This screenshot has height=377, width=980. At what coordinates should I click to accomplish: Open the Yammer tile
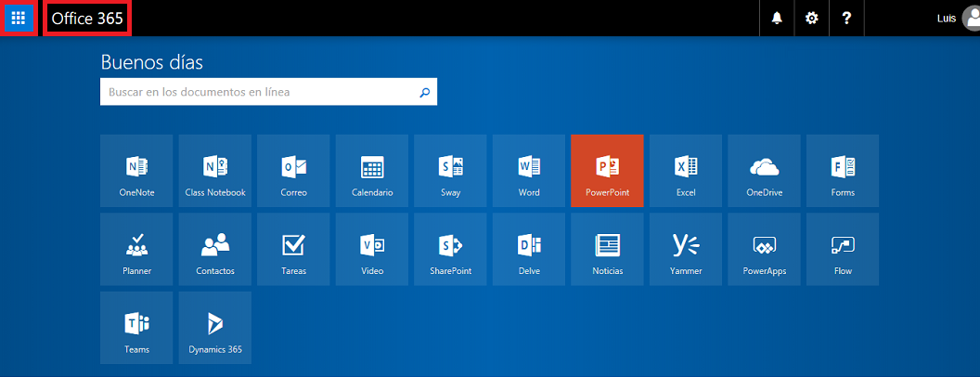pos(686,249)
